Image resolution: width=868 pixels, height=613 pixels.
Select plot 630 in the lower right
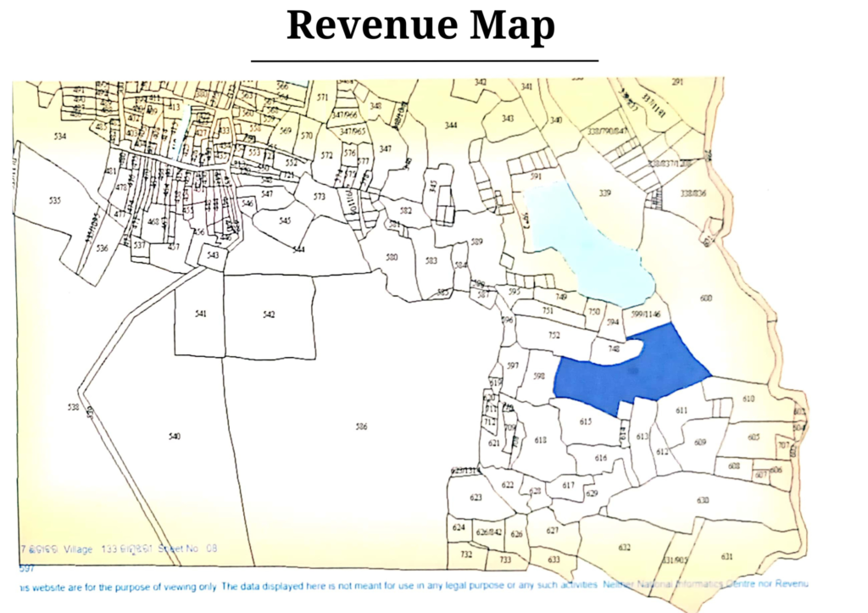[x=702, y=500]
